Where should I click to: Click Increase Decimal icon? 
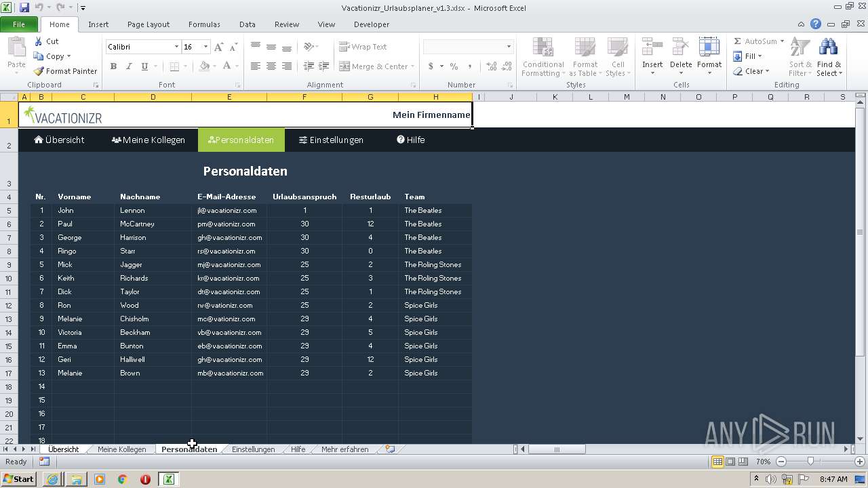tap(491, 66)
